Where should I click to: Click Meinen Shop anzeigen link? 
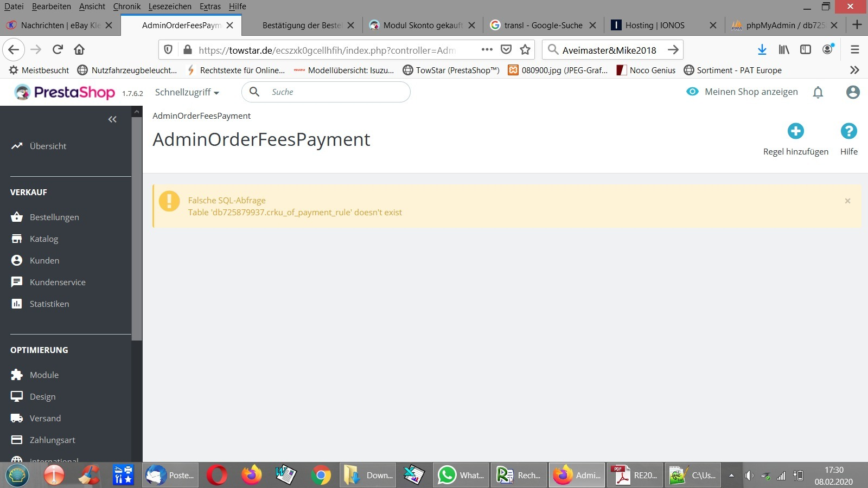[x=742, y=92]
